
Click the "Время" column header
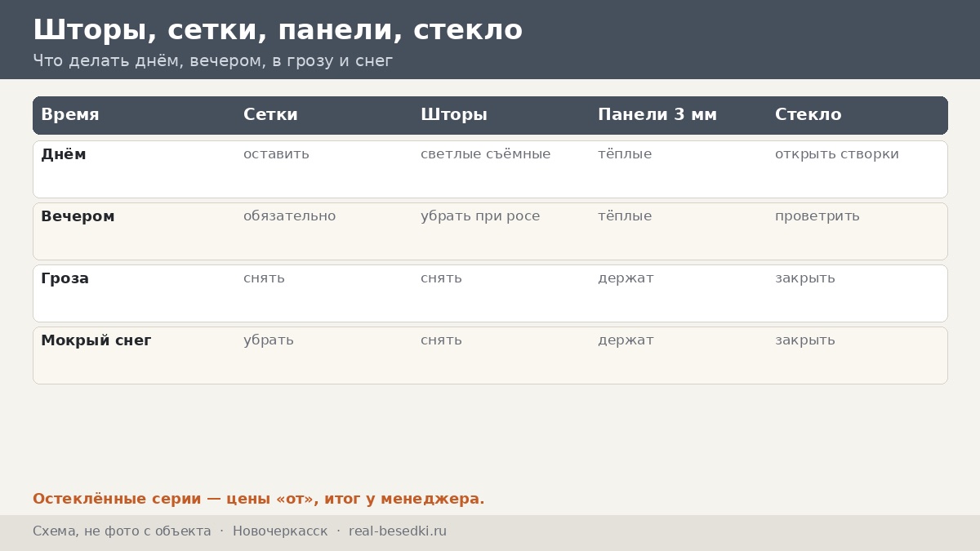(70, 115)
